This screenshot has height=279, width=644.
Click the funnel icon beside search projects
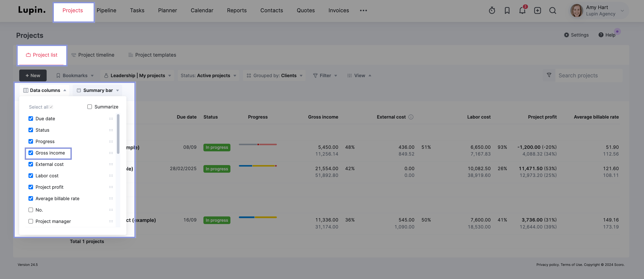click(549, 75)
